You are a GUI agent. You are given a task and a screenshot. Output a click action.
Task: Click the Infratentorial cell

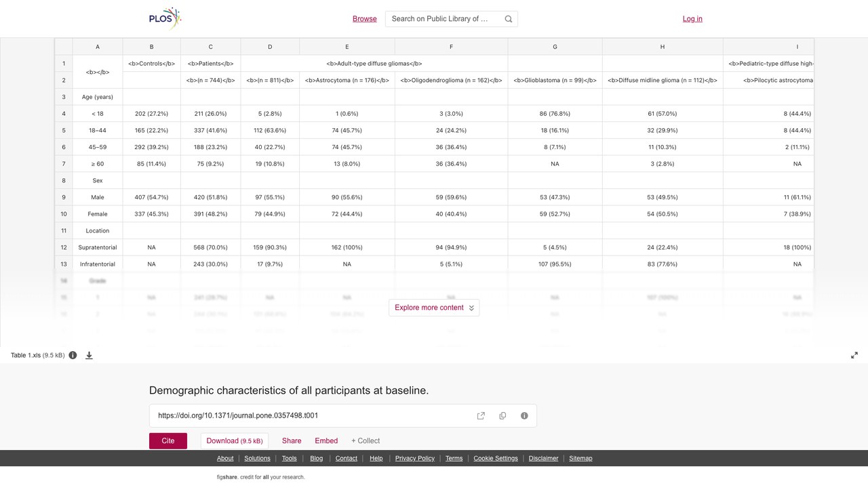coord(98,264)
